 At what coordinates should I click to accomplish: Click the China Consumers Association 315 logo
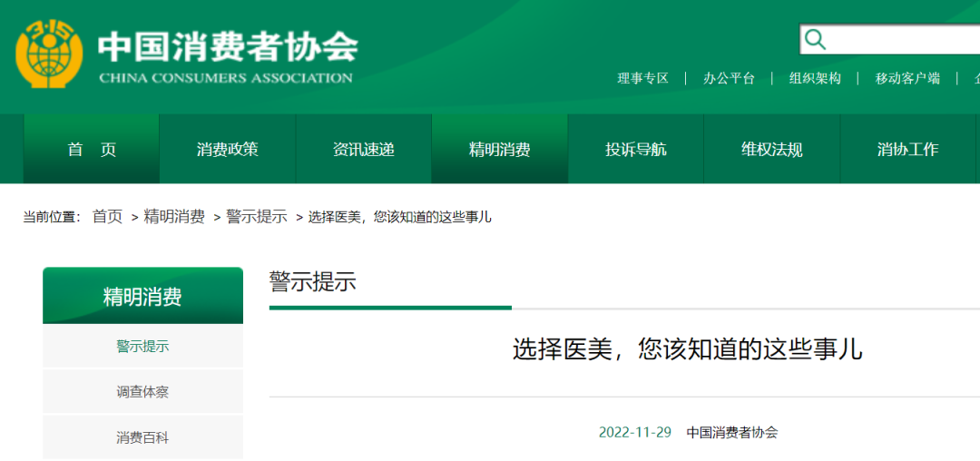[x=49, y=54]
